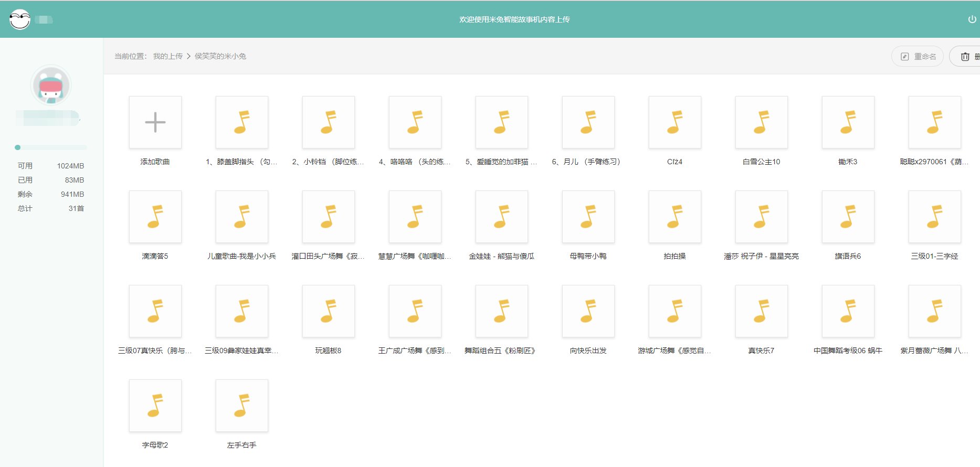Click the 已用 83MB storage row
The image size is (980, 467).
(x=51, y=180)
